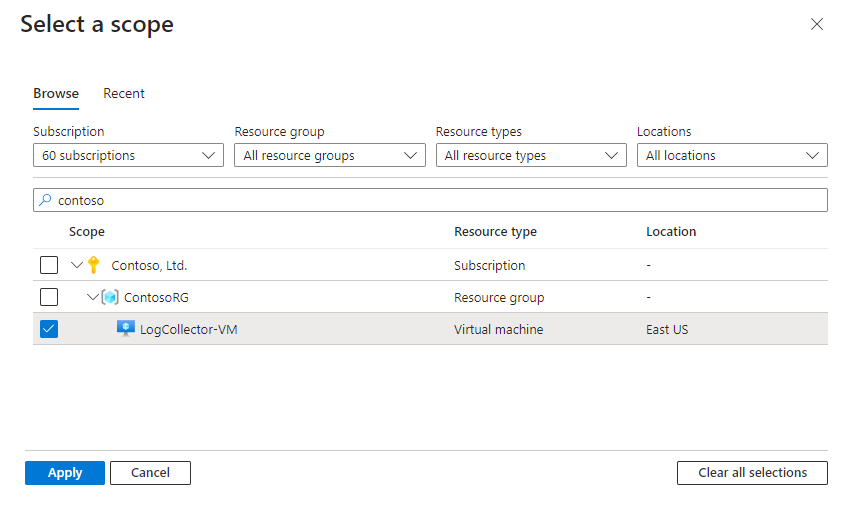Open the Resource types dropdown
The image size is (853, 510).
(x=531, y=156)
